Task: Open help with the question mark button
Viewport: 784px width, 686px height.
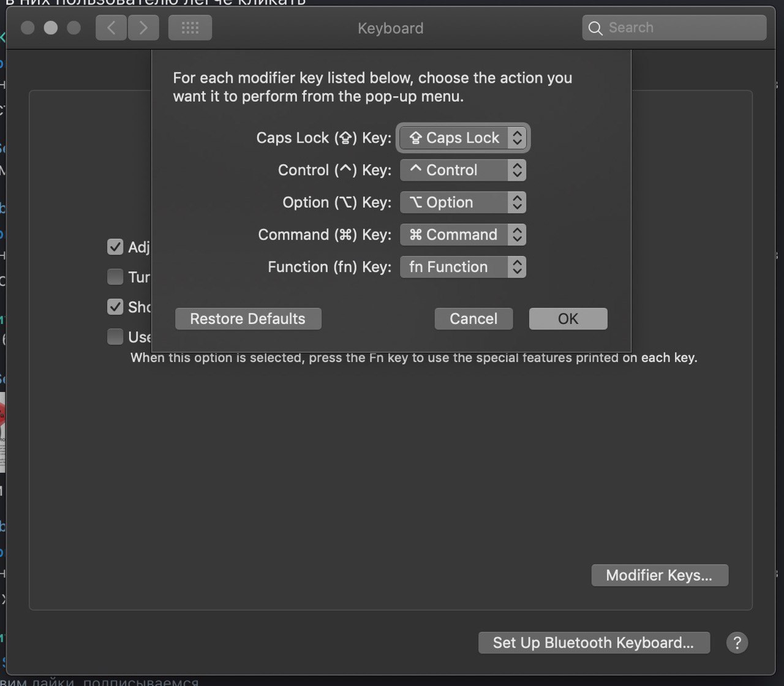Action: [x=737, y=643]
